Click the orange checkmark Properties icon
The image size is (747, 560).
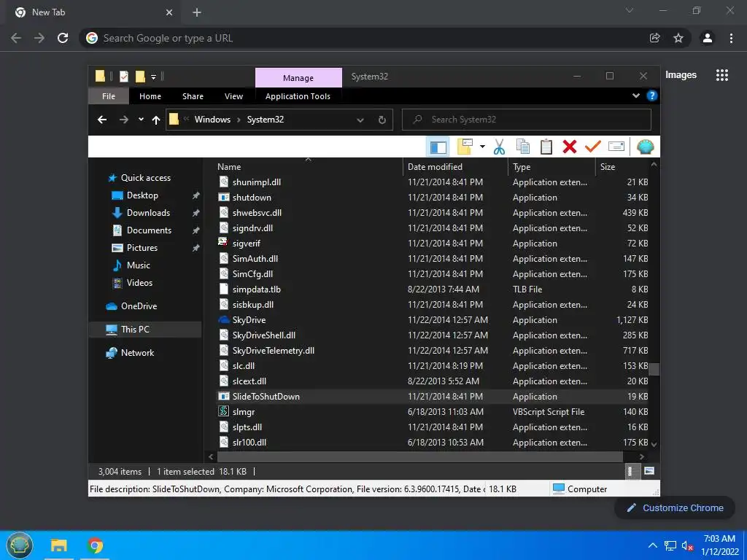[x=592, y=147]
